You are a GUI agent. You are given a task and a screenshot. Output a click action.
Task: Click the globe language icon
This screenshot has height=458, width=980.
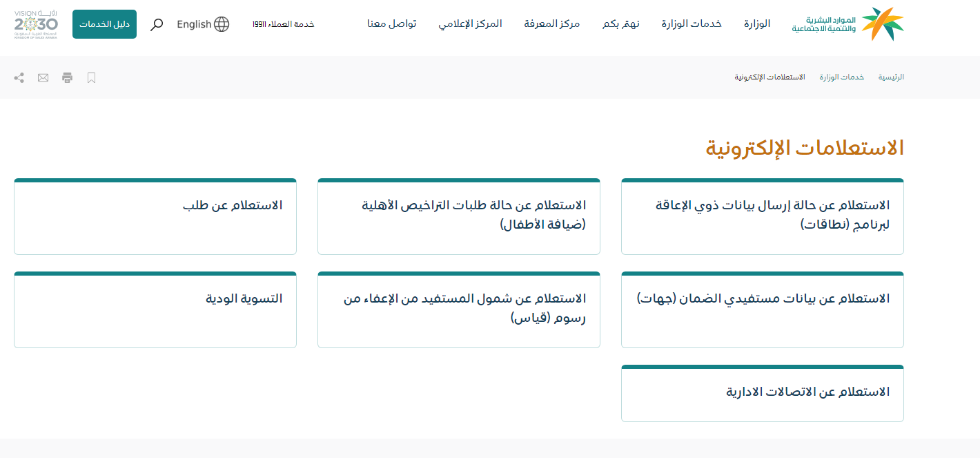pyautogui.click(x=222, y=24)
